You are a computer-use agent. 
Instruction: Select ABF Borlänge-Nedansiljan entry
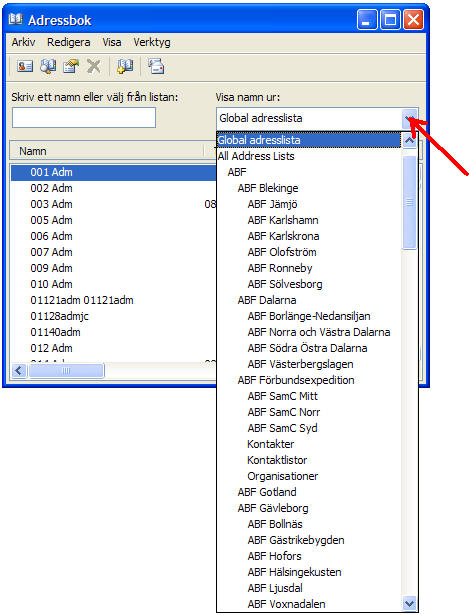pyautogui.click(x=309, y=316)
